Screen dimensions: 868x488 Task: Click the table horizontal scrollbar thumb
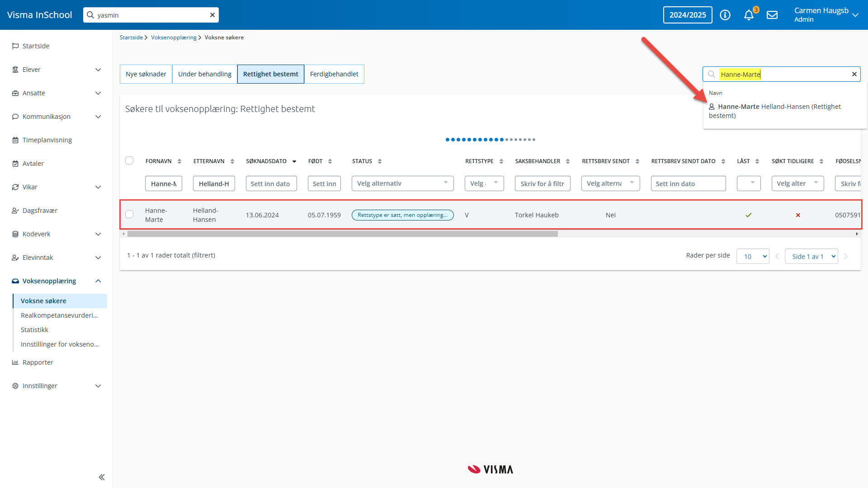pyautogui.click(x=342, y=234)
